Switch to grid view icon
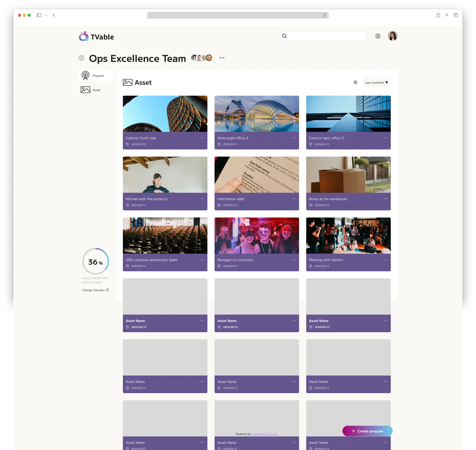The height and width of the screenshot is (450, 476). pos(355,83)
